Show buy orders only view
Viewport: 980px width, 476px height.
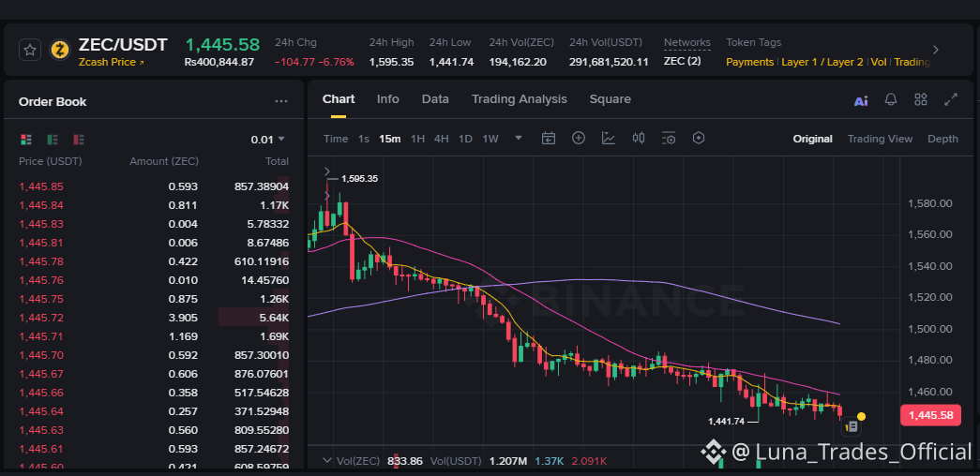point(53,140)
